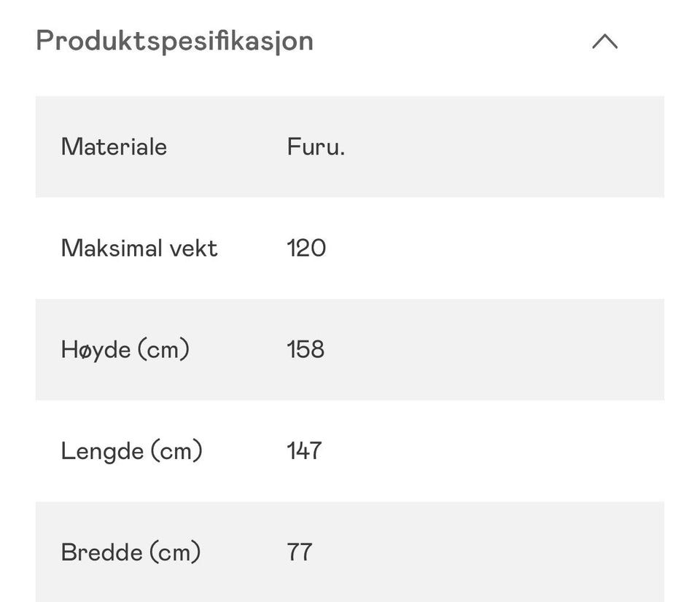Image resolution: width=700 pixels, height=602 pixels.
Task: Click the Produktspesifikasjon heading
Action: [174, 42]
